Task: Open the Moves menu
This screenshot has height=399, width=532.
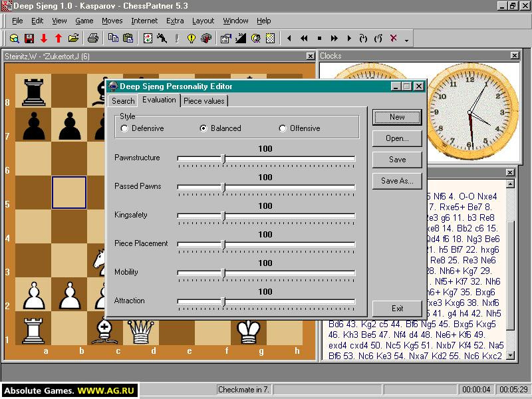Action: click(x=112, y=21)
